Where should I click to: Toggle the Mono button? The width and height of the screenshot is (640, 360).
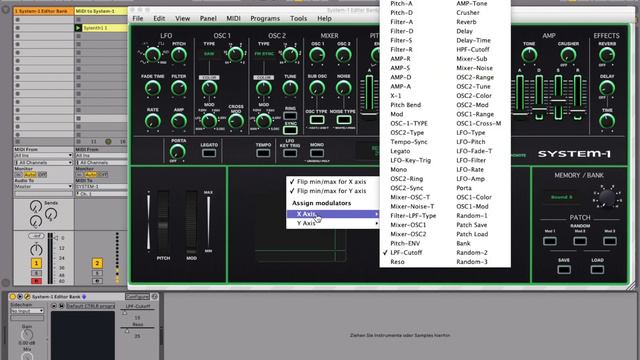pyautogui.click(x=317, y=153)
